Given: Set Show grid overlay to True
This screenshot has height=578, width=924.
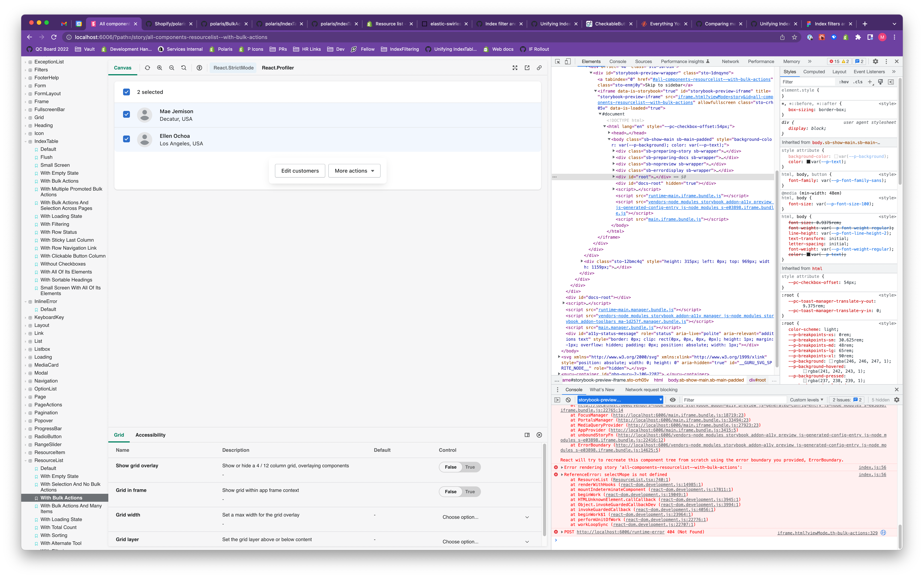Looking at the screenshot, I should [x=470, y=467].
